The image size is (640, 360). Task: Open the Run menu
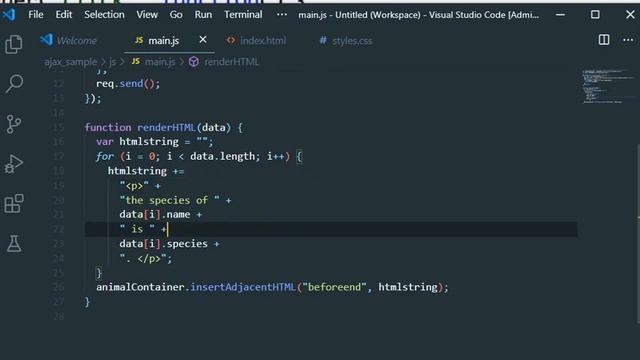(x=203, y=15)
